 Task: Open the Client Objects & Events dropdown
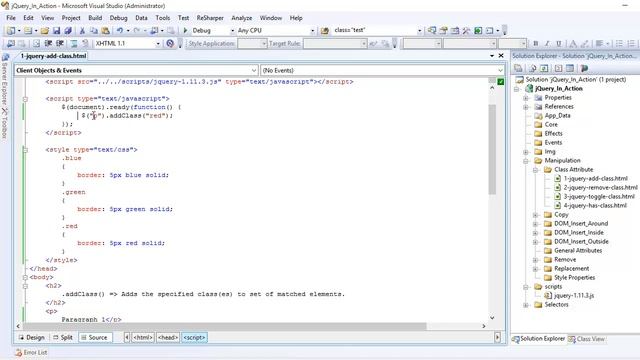pyautogui.click(x=253, y=70)
